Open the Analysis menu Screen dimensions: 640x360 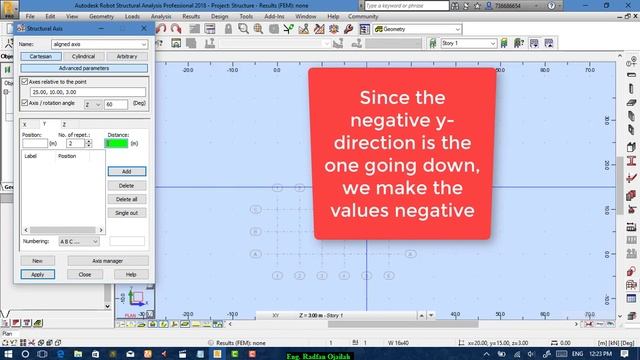point(161,16)
